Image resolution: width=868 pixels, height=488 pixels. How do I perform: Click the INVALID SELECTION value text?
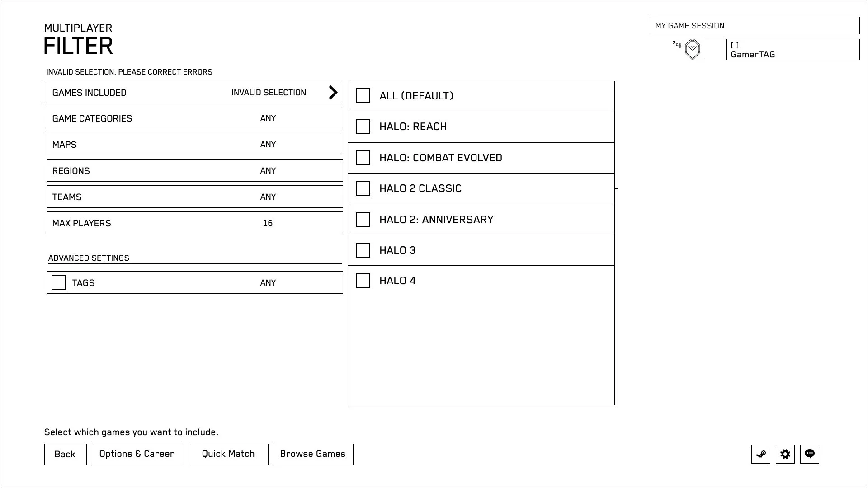point(269,93)
